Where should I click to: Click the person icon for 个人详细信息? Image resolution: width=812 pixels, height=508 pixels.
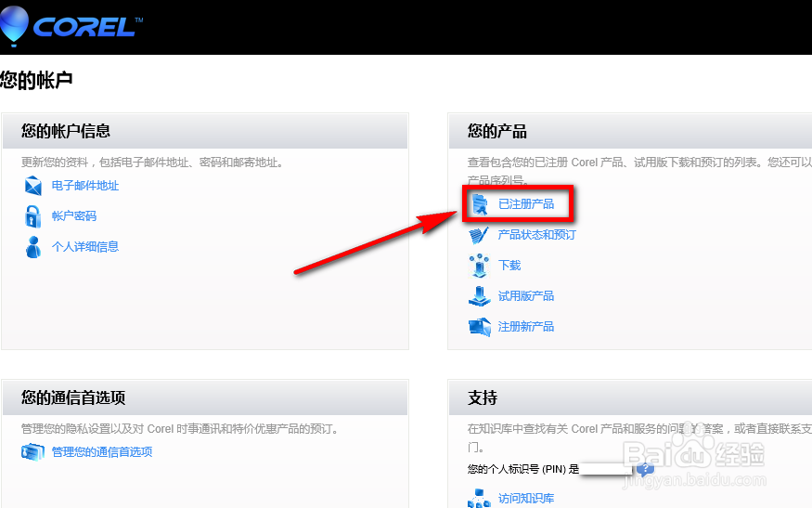[33, 247]
